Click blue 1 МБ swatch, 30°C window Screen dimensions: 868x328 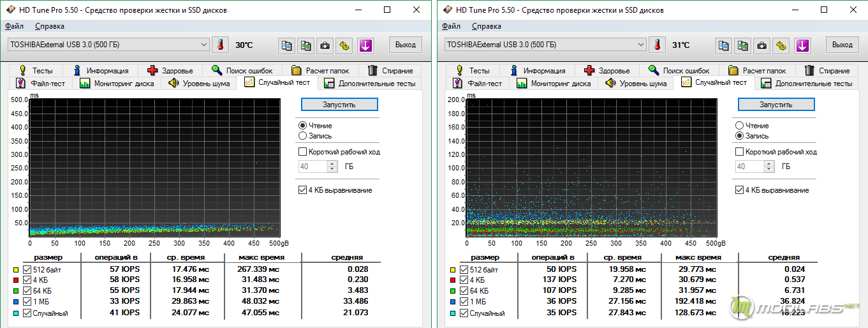(x=17, y=301)
